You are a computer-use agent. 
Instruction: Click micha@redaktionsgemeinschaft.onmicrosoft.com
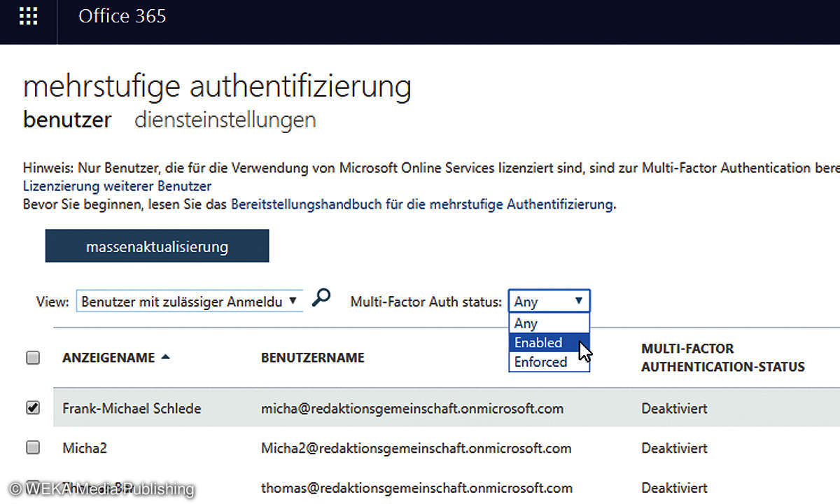tap(412, 408)
